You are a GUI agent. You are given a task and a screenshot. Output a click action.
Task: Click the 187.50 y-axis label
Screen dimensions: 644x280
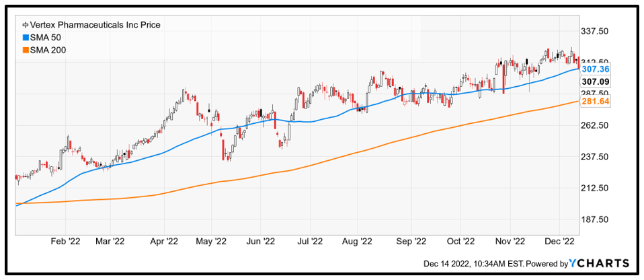coord(596,219)
